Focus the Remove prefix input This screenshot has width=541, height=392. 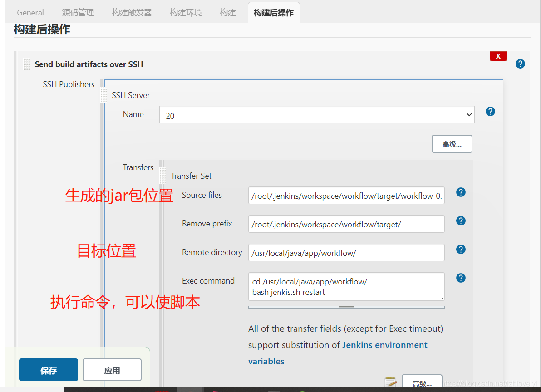[x=346, y=224]
